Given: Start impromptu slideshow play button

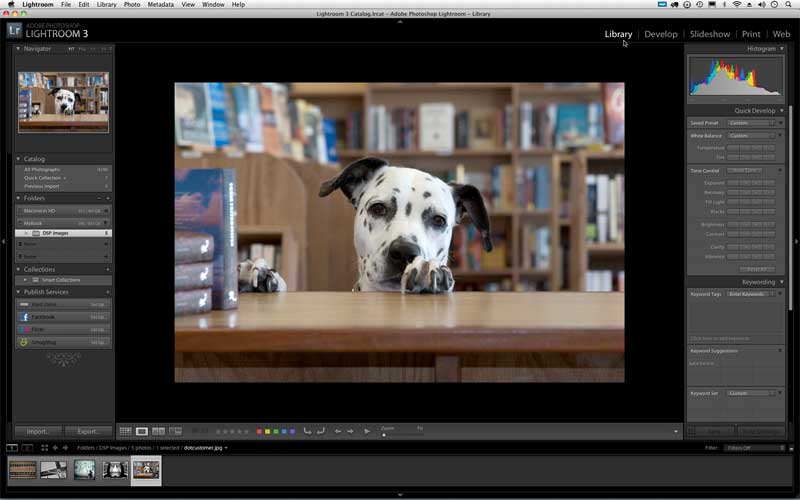Looking at the screenshot, I should pos(367,431).
